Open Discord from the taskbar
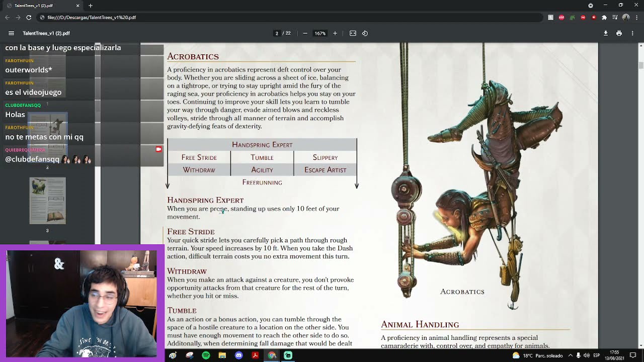 click(x=239, y=355)
